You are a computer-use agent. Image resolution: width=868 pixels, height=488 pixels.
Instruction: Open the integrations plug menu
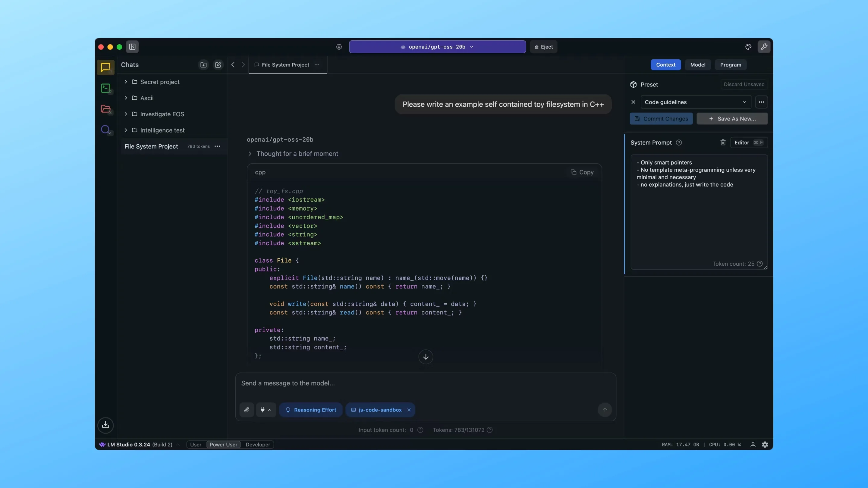266,410
